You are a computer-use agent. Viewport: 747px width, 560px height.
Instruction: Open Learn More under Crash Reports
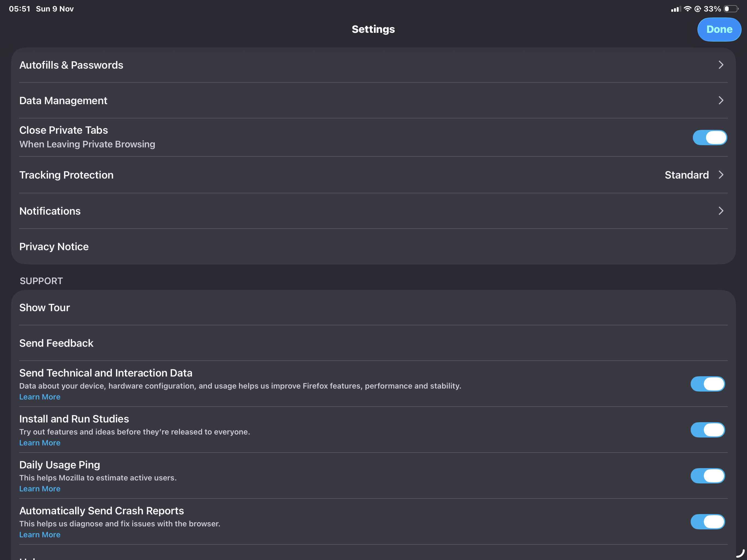(40, 535)
